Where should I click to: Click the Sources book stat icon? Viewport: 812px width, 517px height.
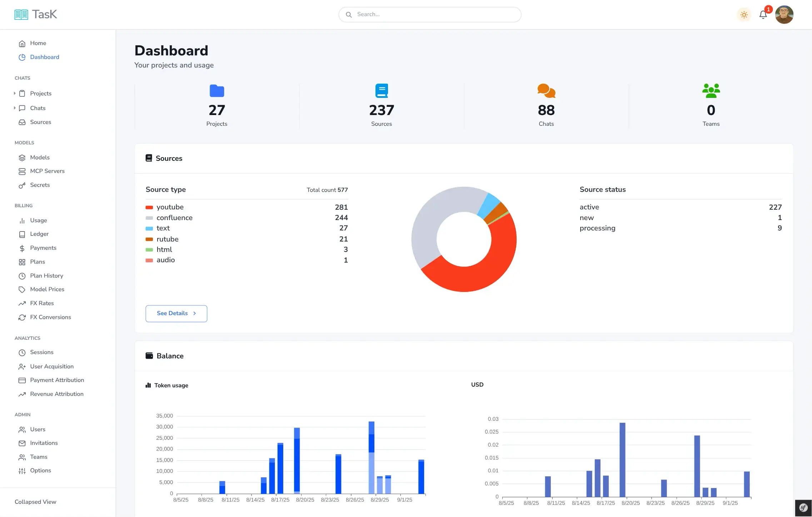click(x=382, y=91)
